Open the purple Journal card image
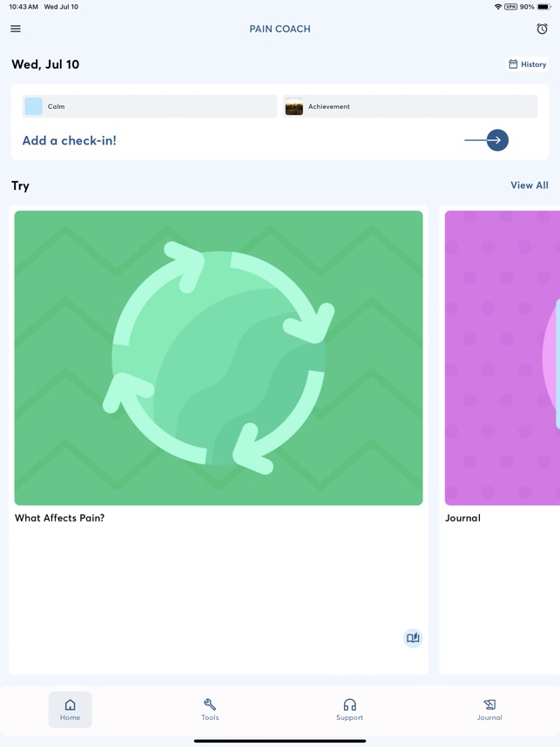The height and width of the screenshot is (747, 560). click(x=502, y=358)
